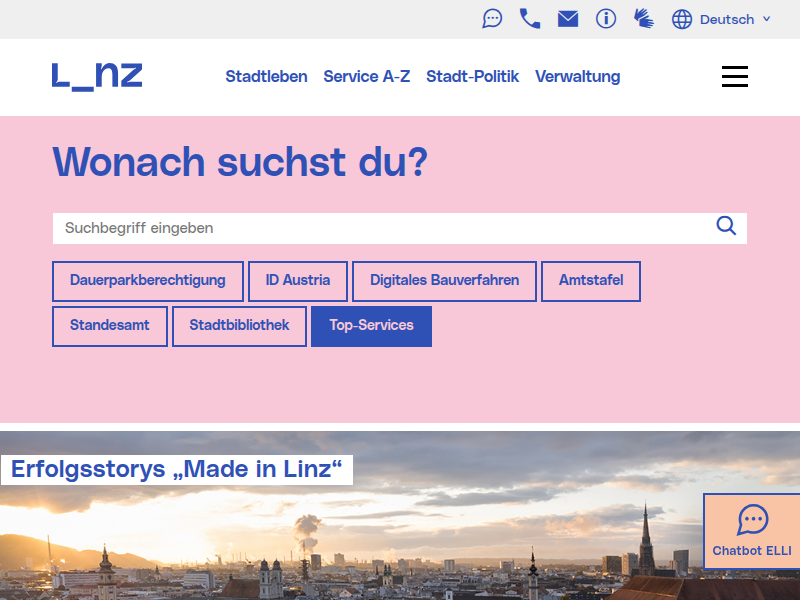The height and width of the screenshot is (600, 800).
Task: Select the phone contact icon
Action: pyautogui.click(x=530, y=18)
